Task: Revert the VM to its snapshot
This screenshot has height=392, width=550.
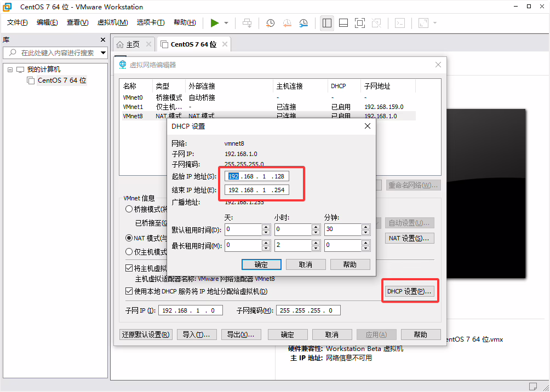Action: click(x=287, y=23)
